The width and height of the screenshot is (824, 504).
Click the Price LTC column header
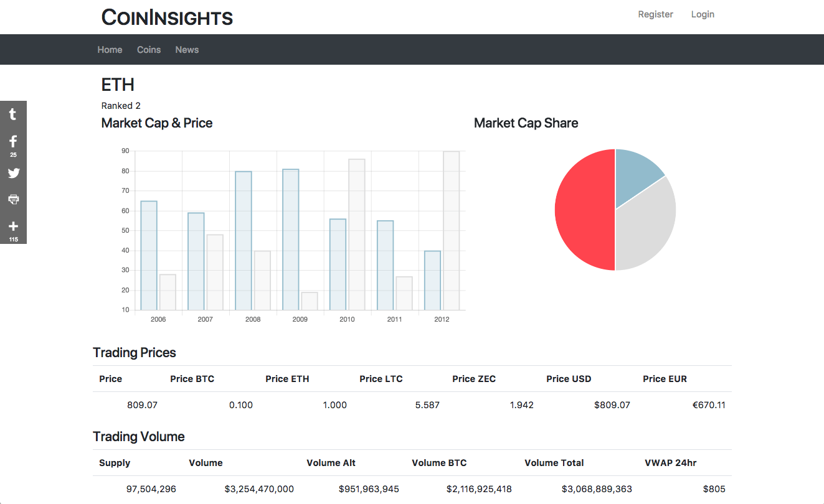pyautogui.click(x=381, y=379)
